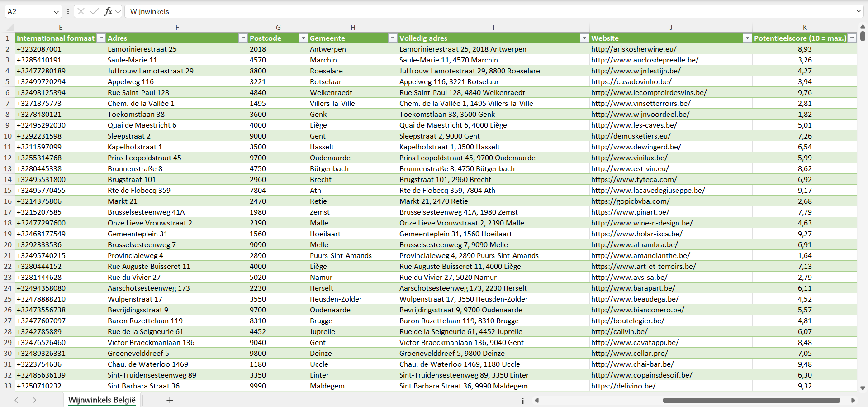The image size is (868, 407).
Task: Click the previous sheet navigation arrow
Action: click(16, 400)
